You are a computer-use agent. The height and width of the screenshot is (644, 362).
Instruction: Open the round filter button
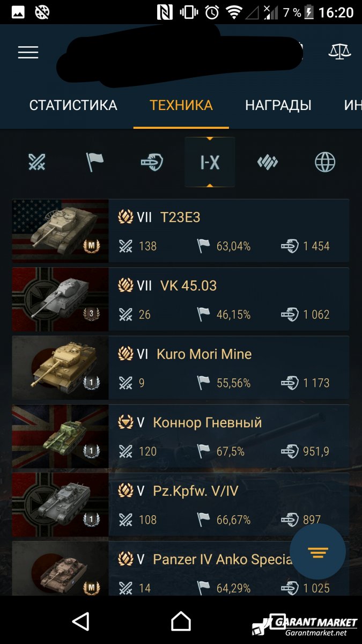[x=317, y=552]
